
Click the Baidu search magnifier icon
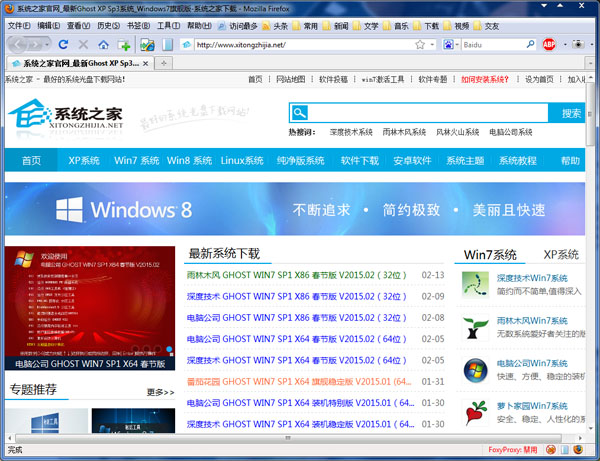(530, 44)
